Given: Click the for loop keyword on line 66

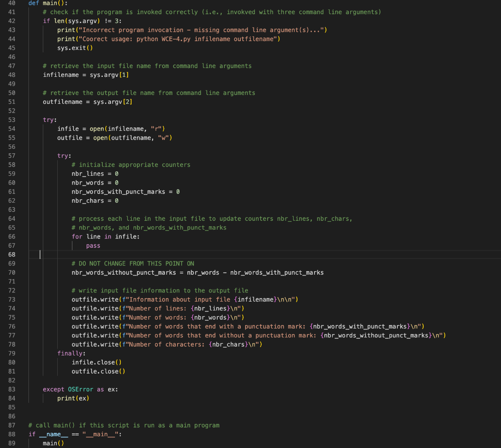Looking at the screenshot, I should point(77,236).
